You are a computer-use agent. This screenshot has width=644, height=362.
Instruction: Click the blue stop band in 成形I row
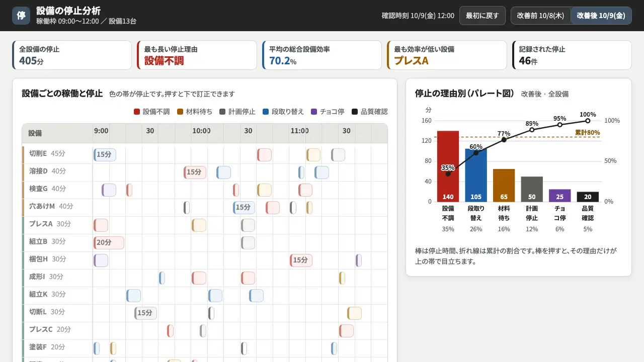[x=162, y=278]
